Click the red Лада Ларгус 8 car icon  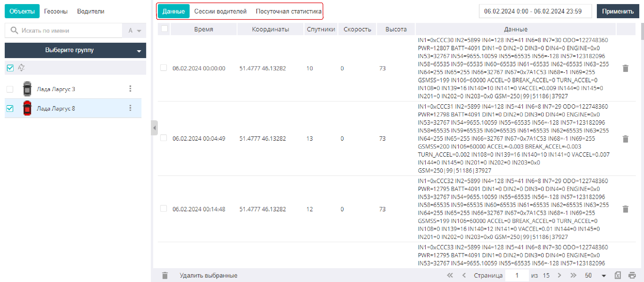[27, 108]
